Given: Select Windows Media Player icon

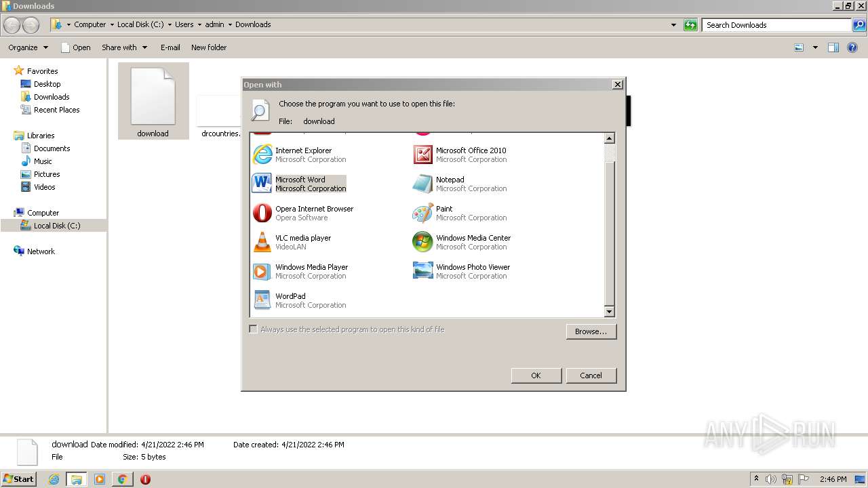Looking at the screenshot, I should (x=262, y=271).
